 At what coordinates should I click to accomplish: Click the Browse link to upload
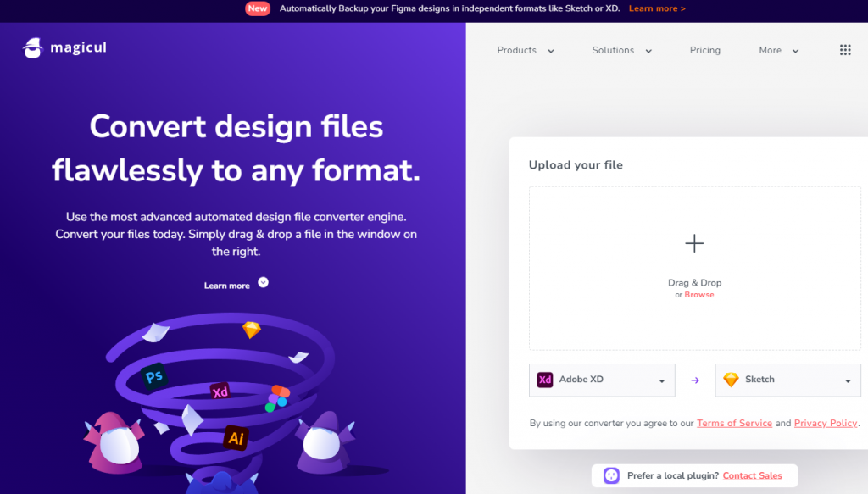click(699, 294)
